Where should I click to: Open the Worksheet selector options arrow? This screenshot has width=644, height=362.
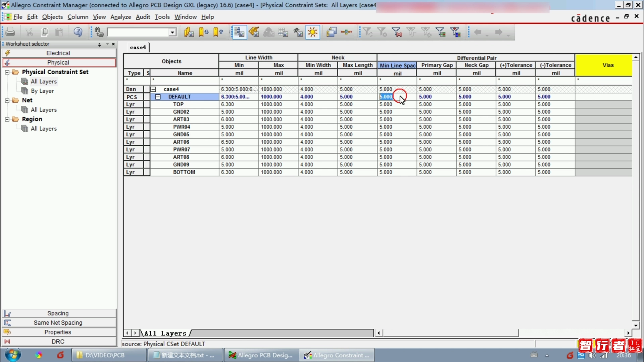[107, 44]
